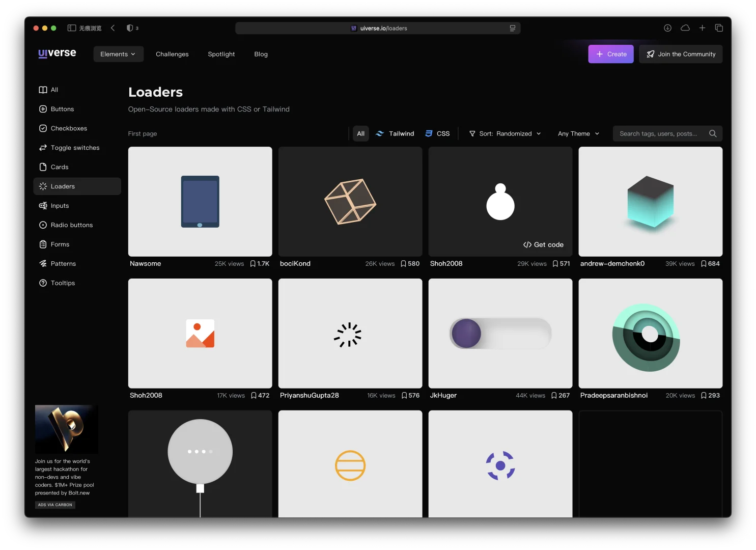This screenshot has height=550, width=756.
Task: Open the Bolt.new hackathon ad image
Action: (67, 429)
